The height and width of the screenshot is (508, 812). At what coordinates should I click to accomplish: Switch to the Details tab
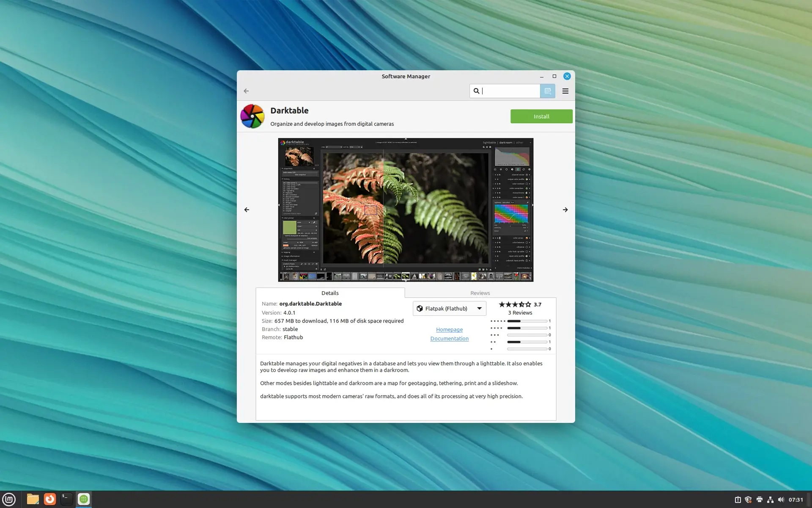coord(330,293)
